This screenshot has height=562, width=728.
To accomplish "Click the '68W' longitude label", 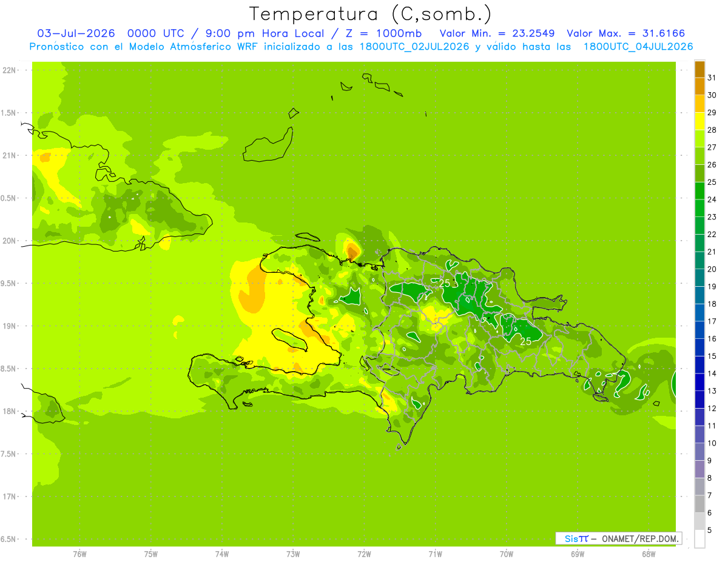I will [x=649, y=554].
